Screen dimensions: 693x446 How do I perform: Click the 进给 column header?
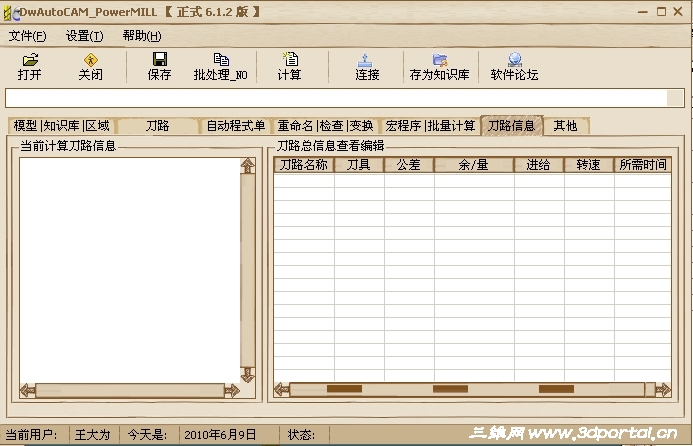539,165
